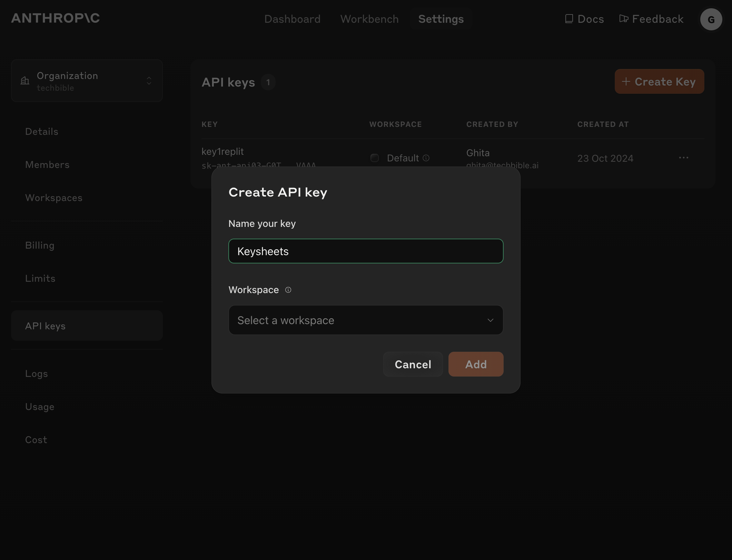Click the chevron in workspace dropdown

click(x=490, y=320)
